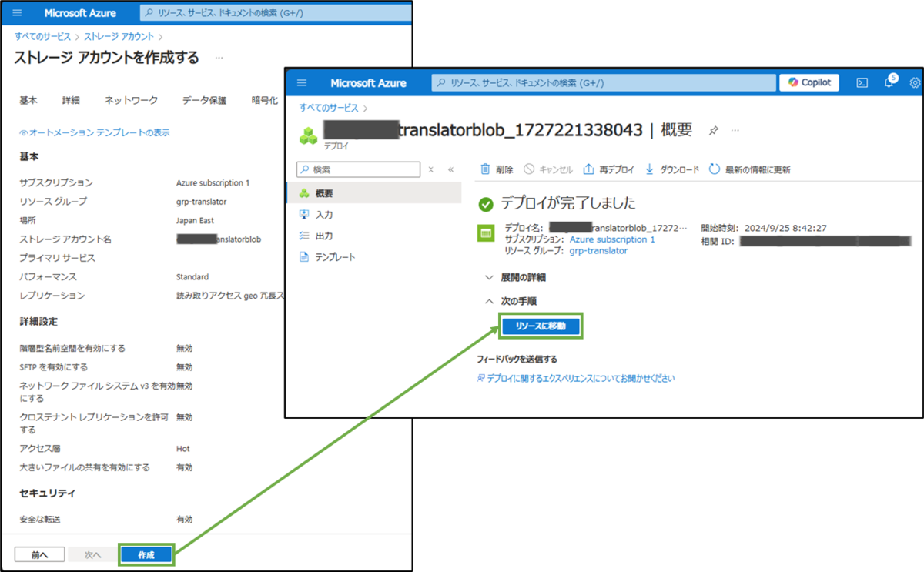Focus the sidebar 検索 search field
Viewport: 924px width, 572px height.
coord(359,169)
